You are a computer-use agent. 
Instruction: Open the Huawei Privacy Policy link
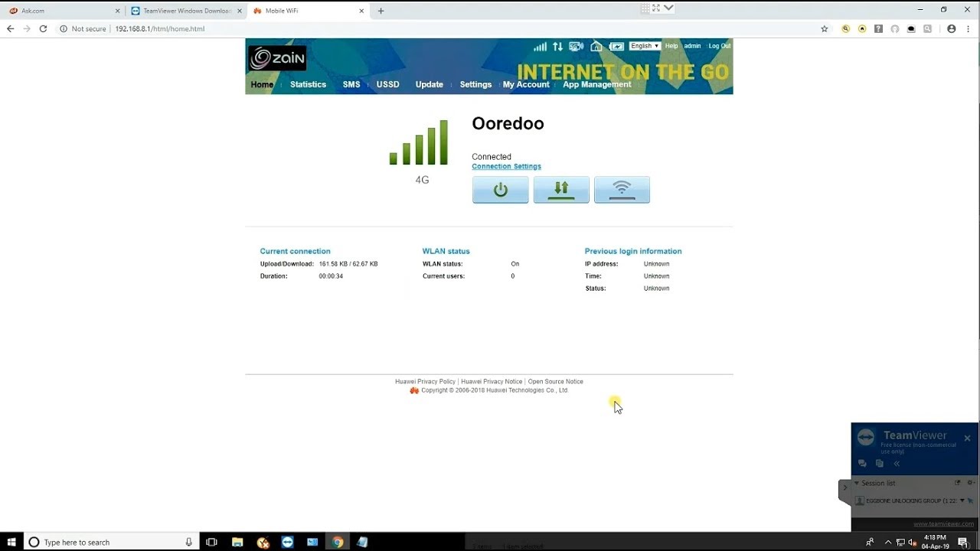pyautogui.click(x=425, y=381)
